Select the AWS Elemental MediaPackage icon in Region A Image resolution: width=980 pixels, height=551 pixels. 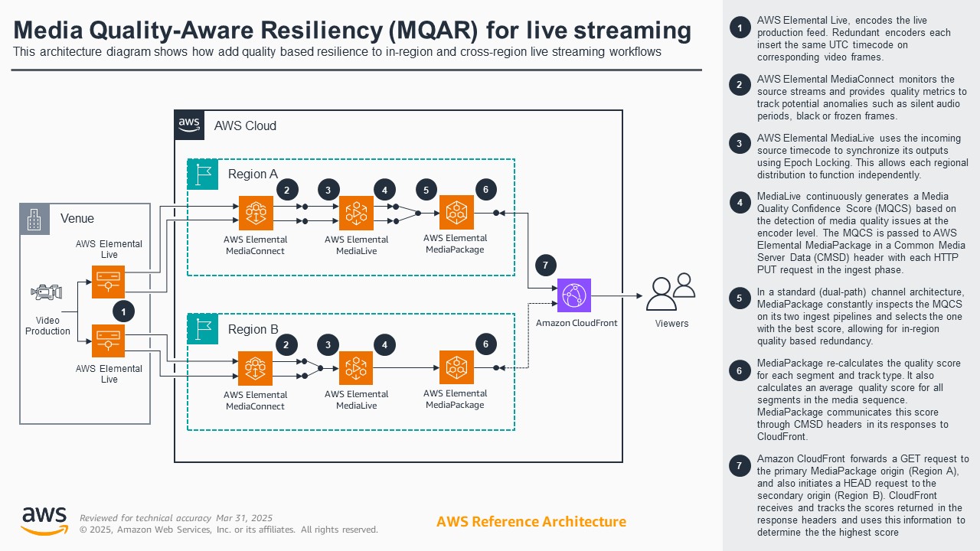(457, 214)
